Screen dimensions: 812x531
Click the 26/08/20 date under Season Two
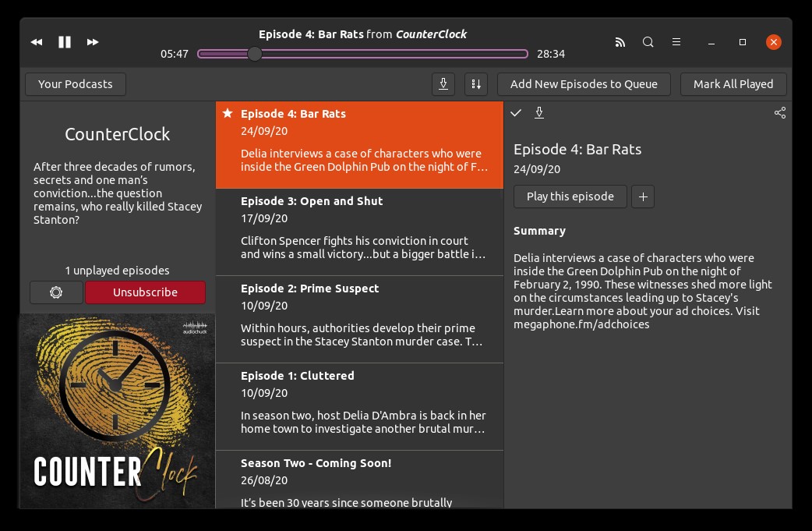point(264,481)
